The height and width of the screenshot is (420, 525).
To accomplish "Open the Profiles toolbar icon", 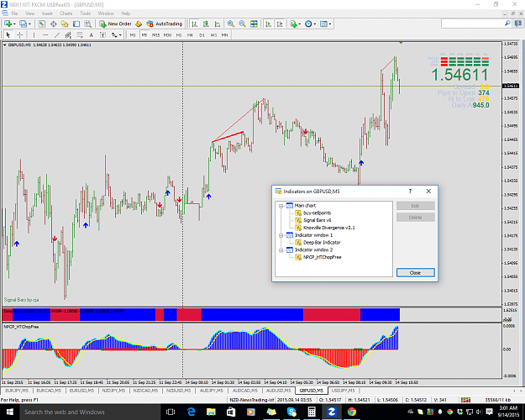I will tap(23, 24).
